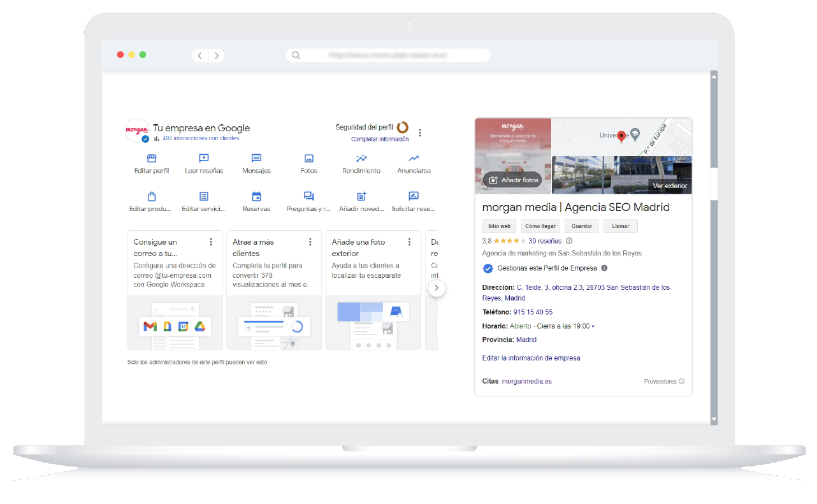Click browser forward arrow

[217, 55]
